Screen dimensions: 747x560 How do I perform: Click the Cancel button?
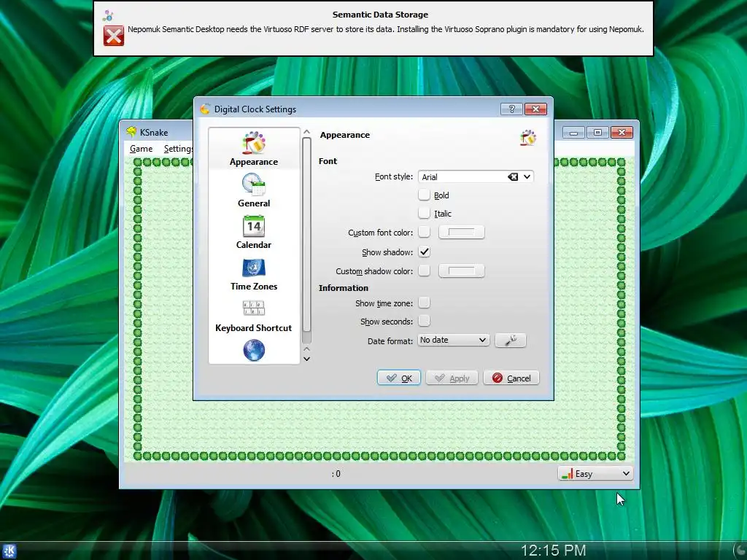tap(511, 378)
